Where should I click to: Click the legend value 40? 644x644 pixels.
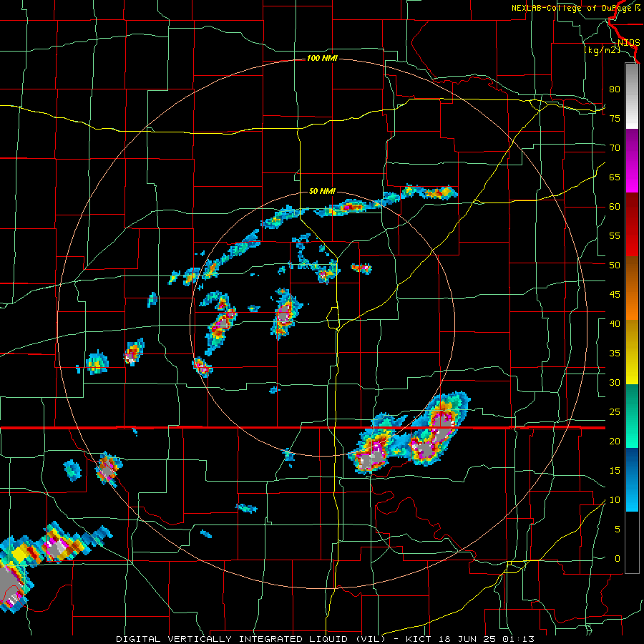(x=615, y=324)
